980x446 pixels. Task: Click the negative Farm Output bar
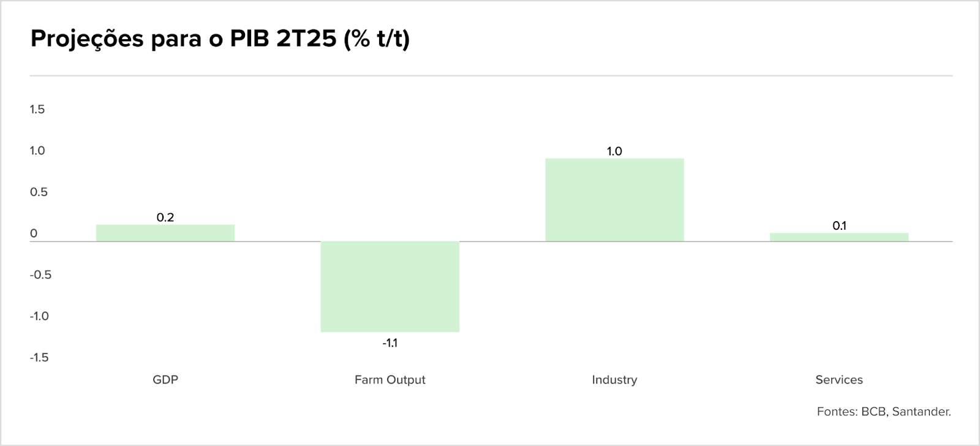pos(390,287)
